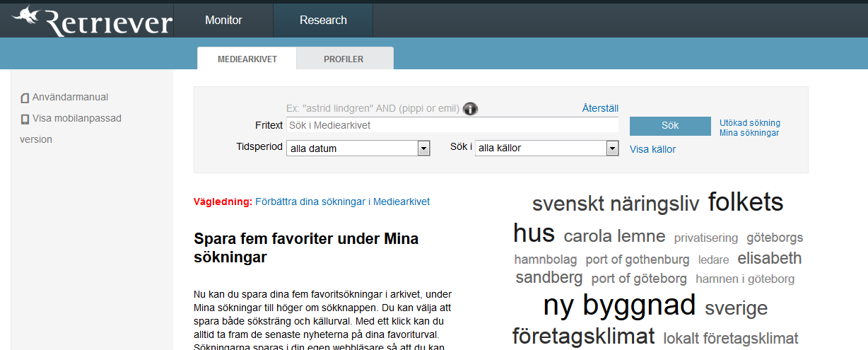The image size is (868, 350).
Task: Click the Retriever logo
Action: point(92,21)
